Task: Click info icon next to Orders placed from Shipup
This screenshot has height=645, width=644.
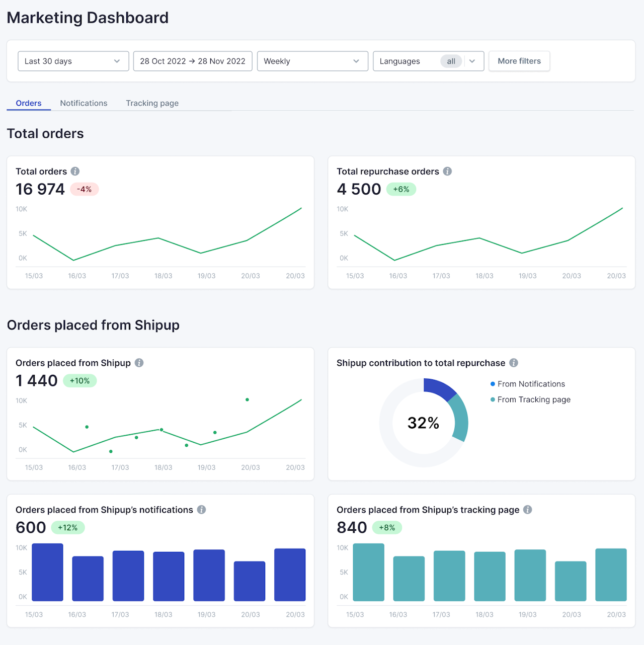Action: tap(139, 363)
